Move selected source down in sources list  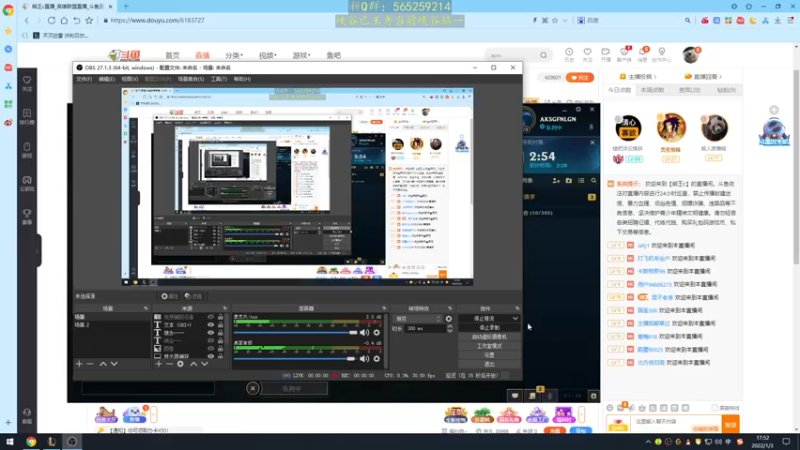205,364
